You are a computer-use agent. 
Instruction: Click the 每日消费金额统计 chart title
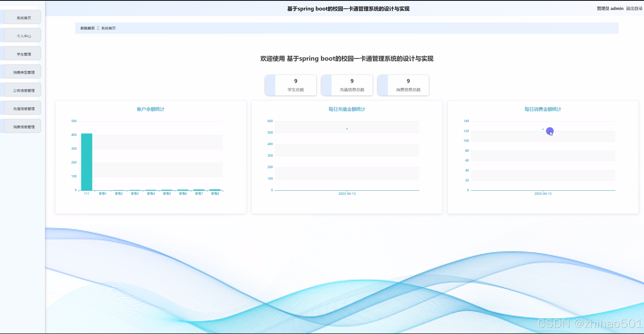pyautogui.click(x=543, y=109)
